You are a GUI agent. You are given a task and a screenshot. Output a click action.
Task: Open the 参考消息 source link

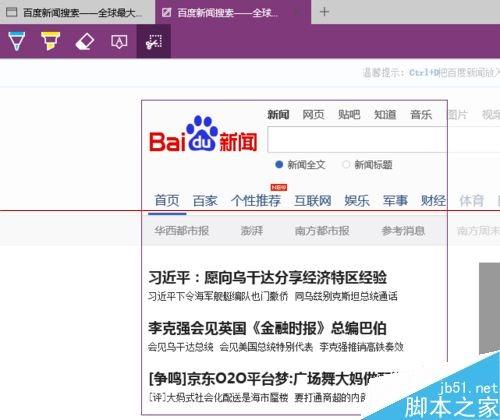pos(403,231)
